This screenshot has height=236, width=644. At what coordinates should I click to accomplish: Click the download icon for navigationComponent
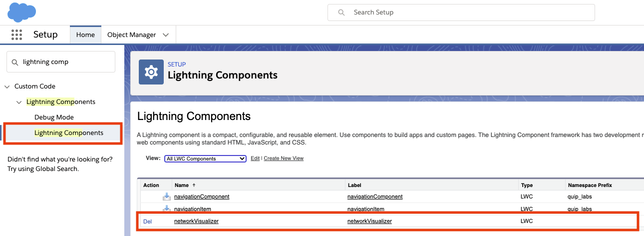coord(167,196)
